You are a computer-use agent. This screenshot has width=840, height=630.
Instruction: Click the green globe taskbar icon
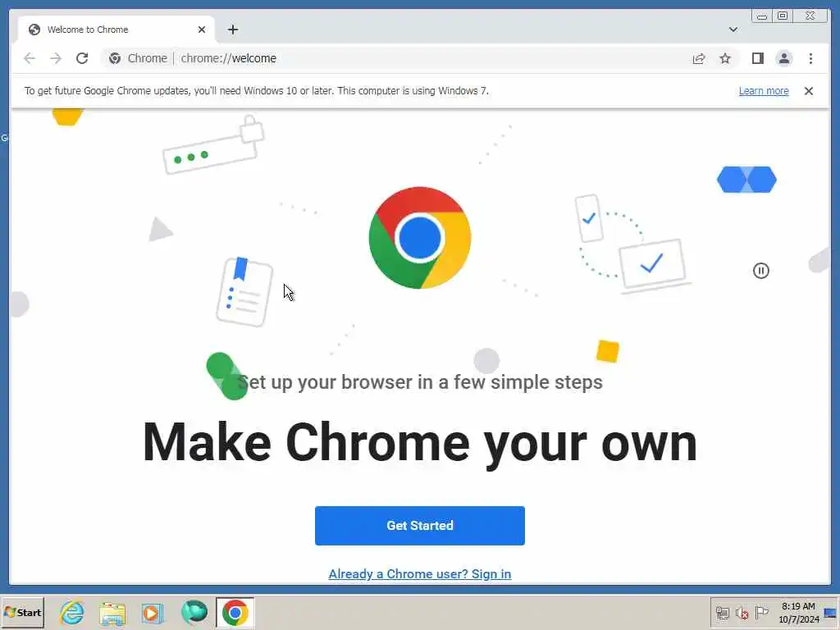coord(194,612)
